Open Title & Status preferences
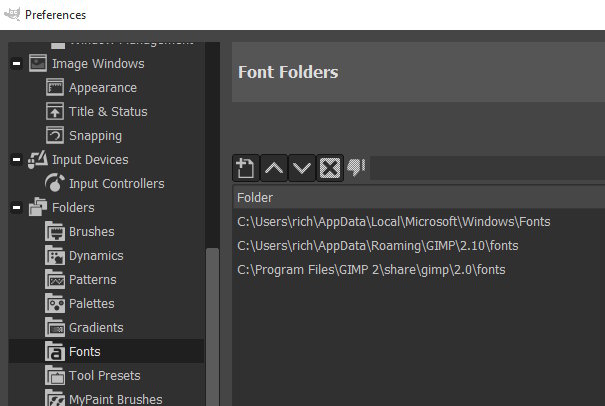This screenshot has width=605, height=406. click(108, 112)
